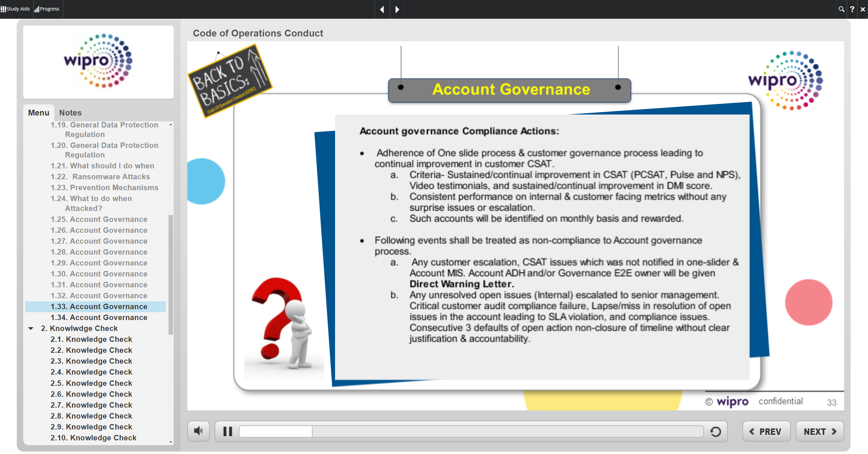Image resolution: width=868 pixels, height=454 pixels.
Task: Select the Menu tab
Action: coord(39,113)
